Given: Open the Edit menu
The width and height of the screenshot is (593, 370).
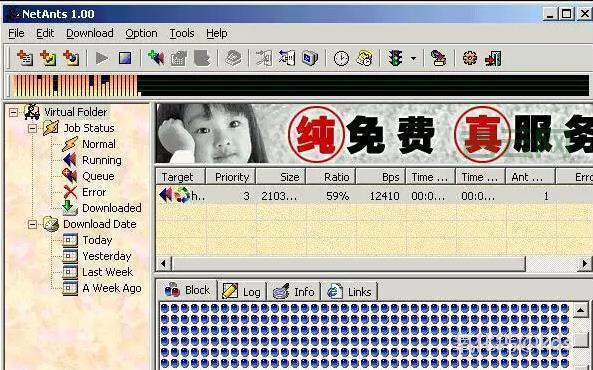Looking at the screenshot, I should point(45,33).
